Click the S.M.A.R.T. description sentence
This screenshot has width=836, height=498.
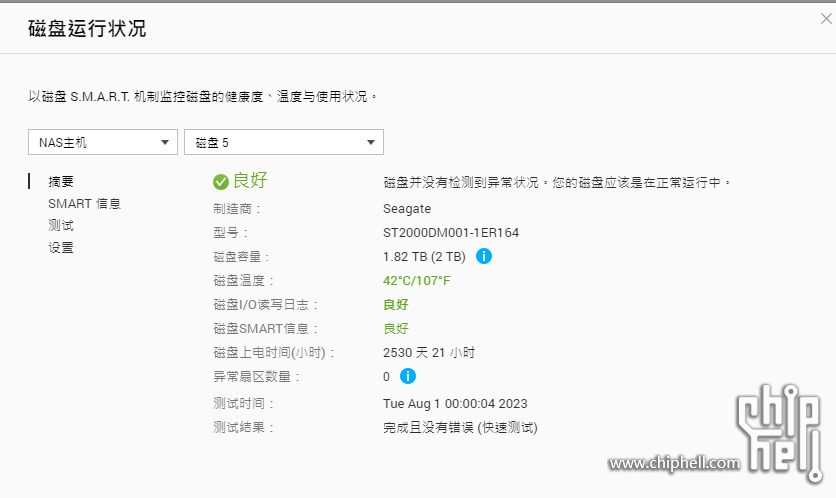(x=203, y=97)
